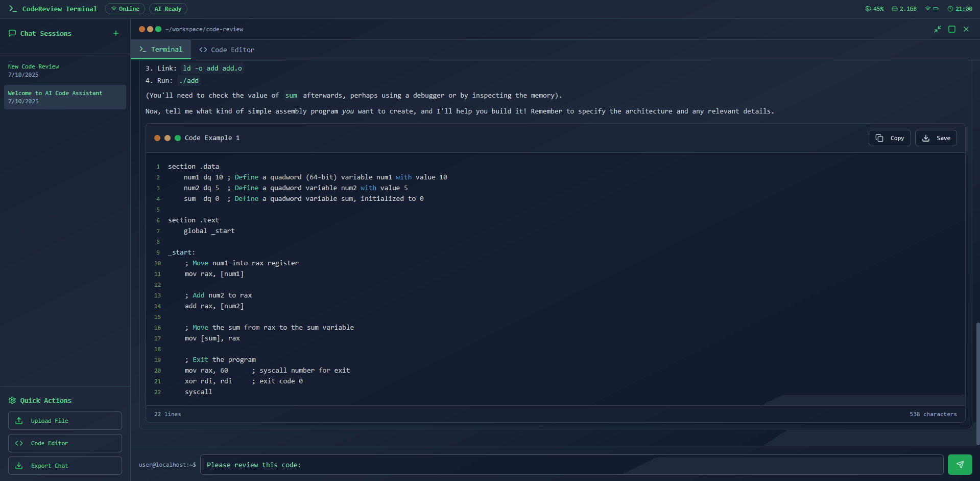
Task: Click the '~/workspace/code-review' path text
Action: click(x=204, y=29)
